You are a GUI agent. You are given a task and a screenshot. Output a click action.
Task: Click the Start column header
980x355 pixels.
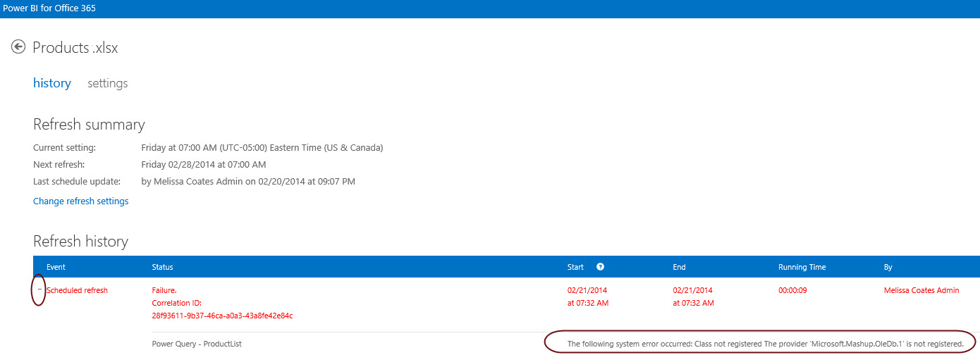pyautogui.click(x=576, y=267)
